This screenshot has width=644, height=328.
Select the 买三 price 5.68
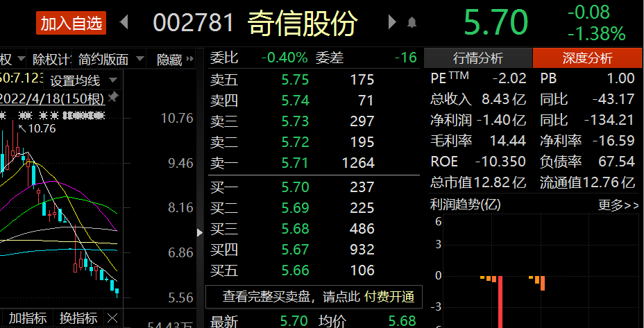pyautogui.click(x=295, y=229)
